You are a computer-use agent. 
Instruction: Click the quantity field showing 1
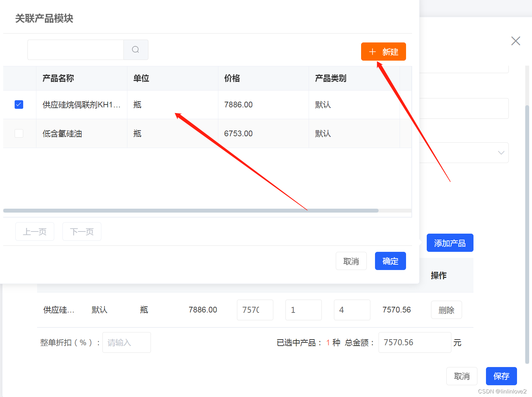pos(304,310)
